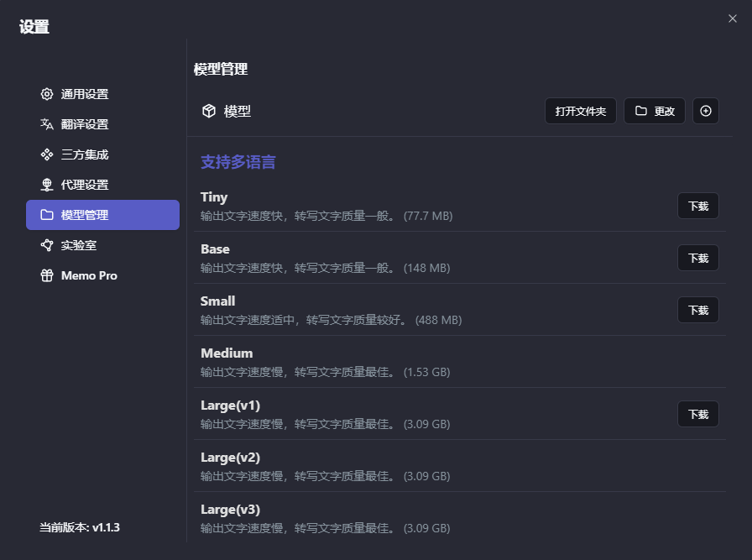
Task: Open the 通用设置 settings page
Action: 85,94
